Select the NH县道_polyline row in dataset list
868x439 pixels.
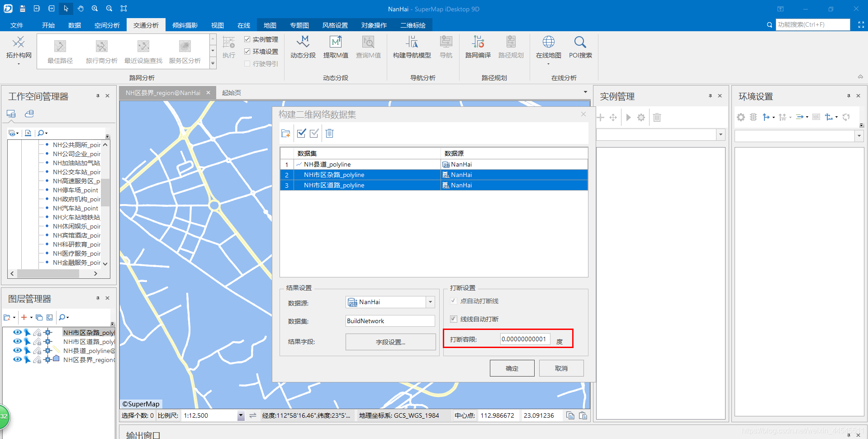click(434, 164)
